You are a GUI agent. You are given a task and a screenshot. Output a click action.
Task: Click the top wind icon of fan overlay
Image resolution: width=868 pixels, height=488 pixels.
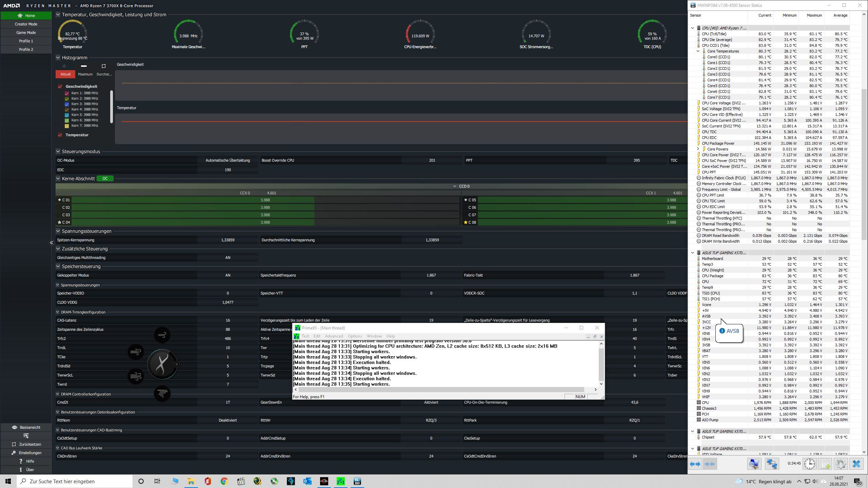tap(162, 335)
